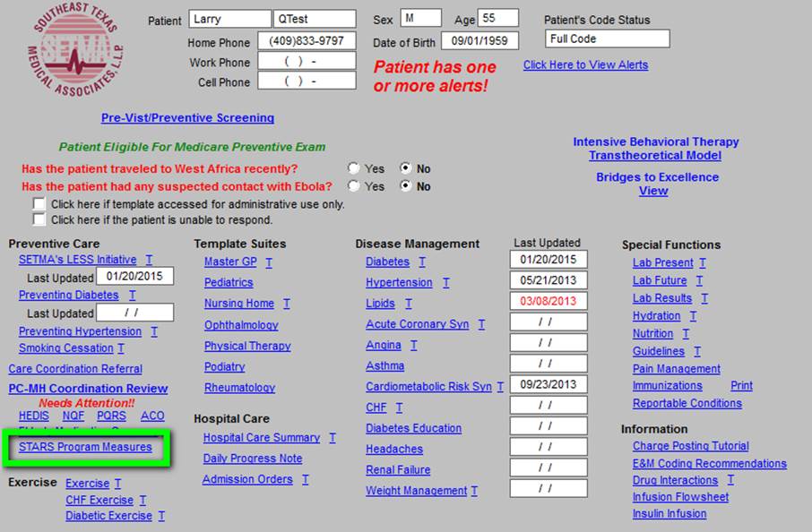Check the patient unable to respond box
The height and width of the screenshot is (532, 812).
click(x=39, y=219)
